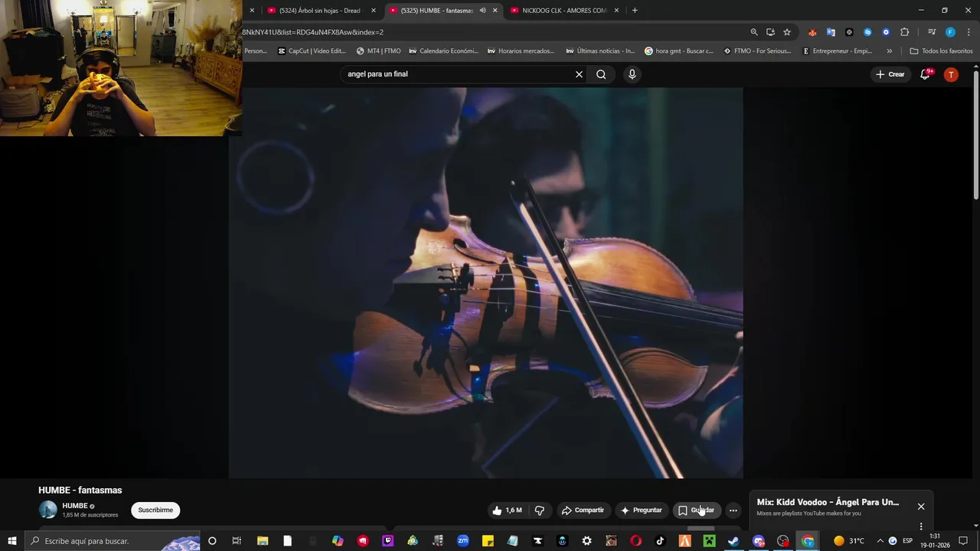Open playlist options menu below the close icon
Viewport: 980px width, 551px height.
921,527
